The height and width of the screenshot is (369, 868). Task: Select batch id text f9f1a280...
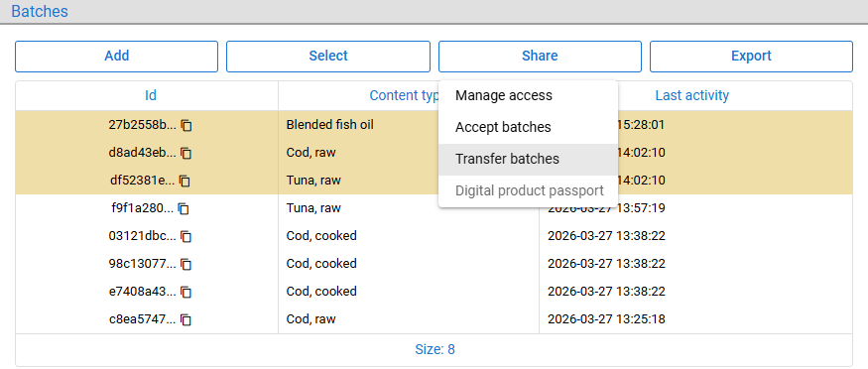tap(143, 208)
